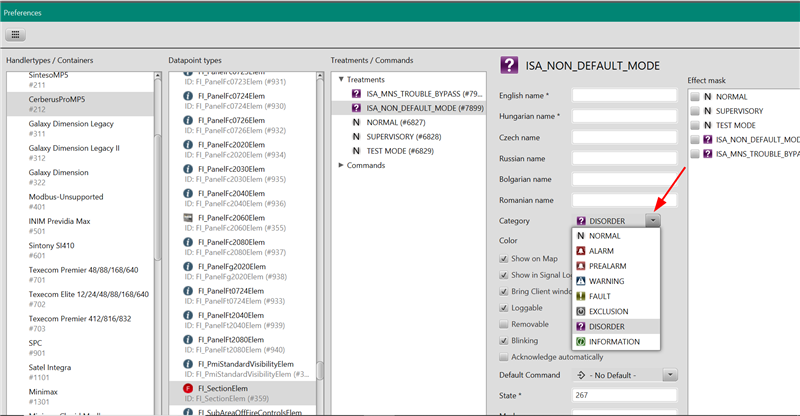Viewport: 800px width, 416px height.
Task: Click the grid toolbar icon under Preferences
Action: 17,34
